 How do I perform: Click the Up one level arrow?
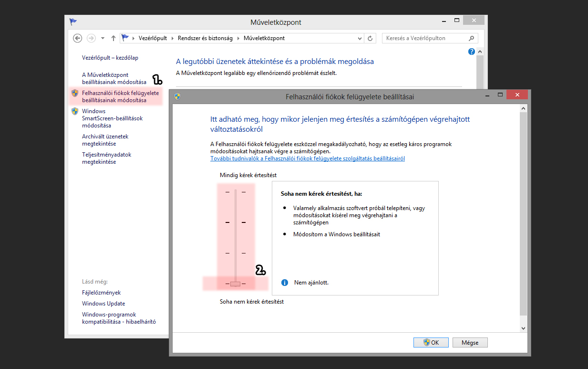(x=113, y=38)
